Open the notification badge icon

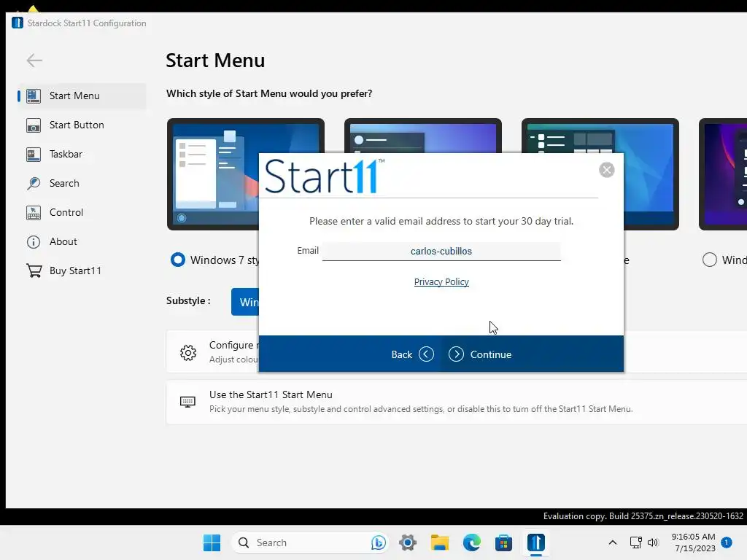click(727, 542)
